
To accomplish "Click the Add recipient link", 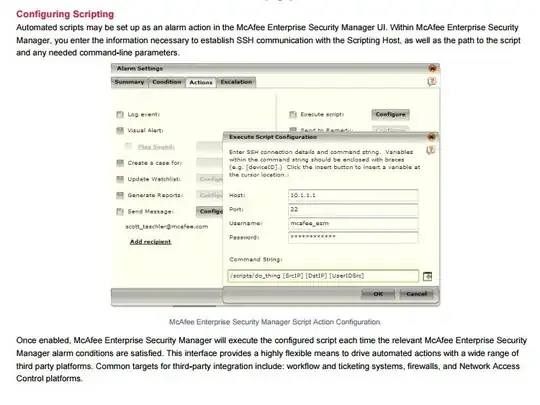I will pos(150,242).
